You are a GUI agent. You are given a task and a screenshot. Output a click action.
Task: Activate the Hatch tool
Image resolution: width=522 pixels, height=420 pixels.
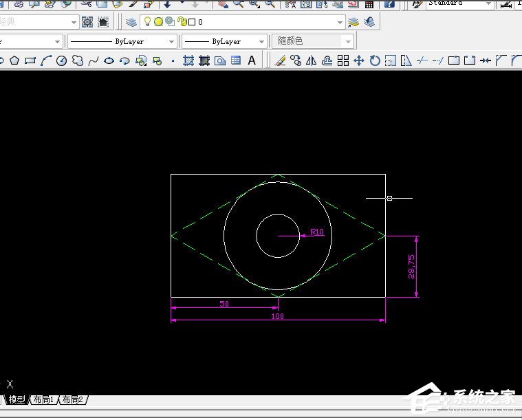pos(188,60)
